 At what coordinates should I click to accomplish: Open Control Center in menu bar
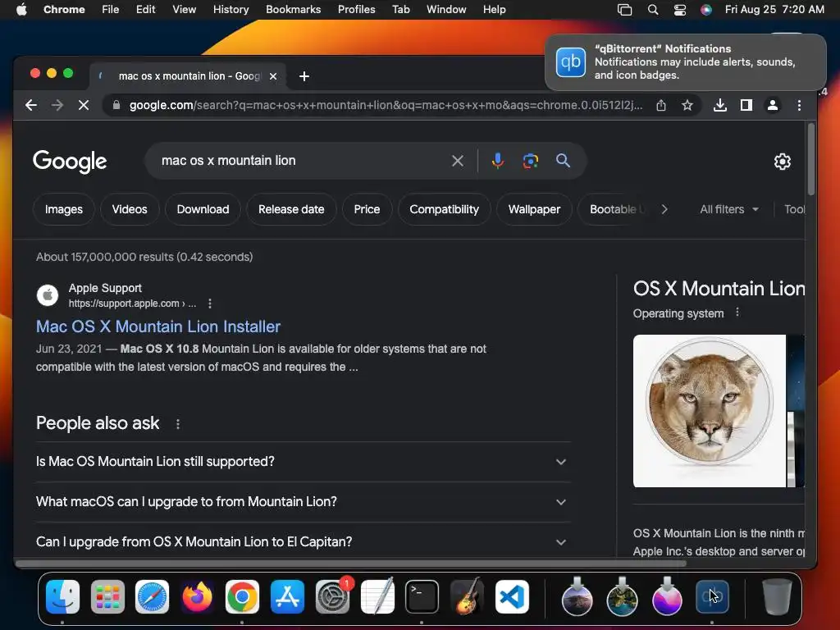tap(680, 10)
